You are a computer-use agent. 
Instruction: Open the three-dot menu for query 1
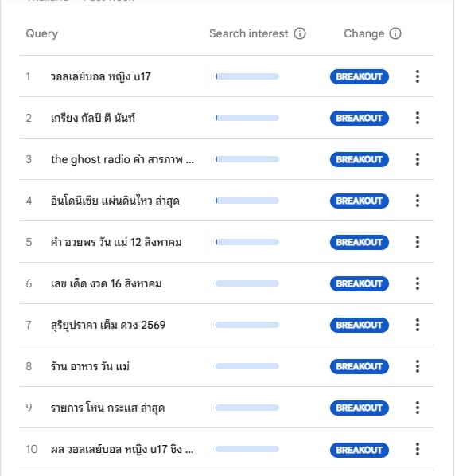point(418,76)
